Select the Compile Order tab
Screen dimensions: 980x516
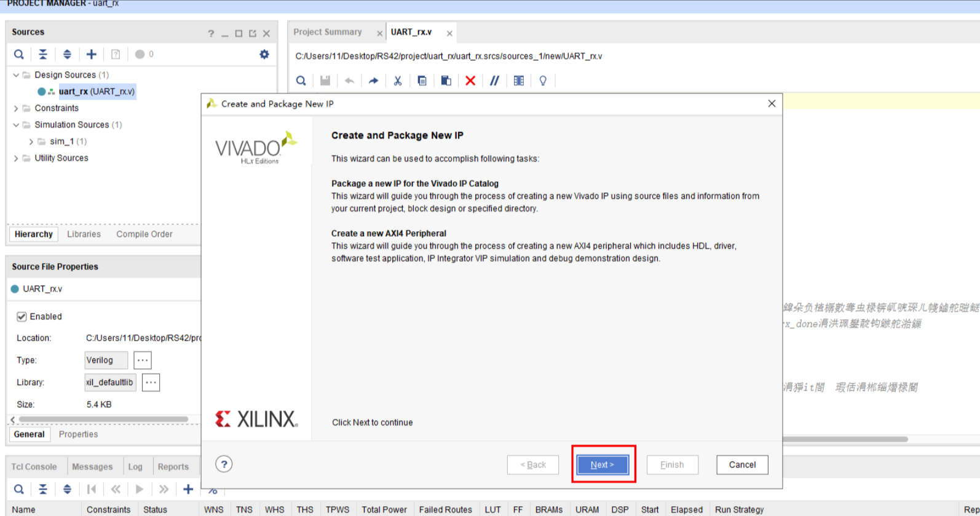(x=144, y=234)
